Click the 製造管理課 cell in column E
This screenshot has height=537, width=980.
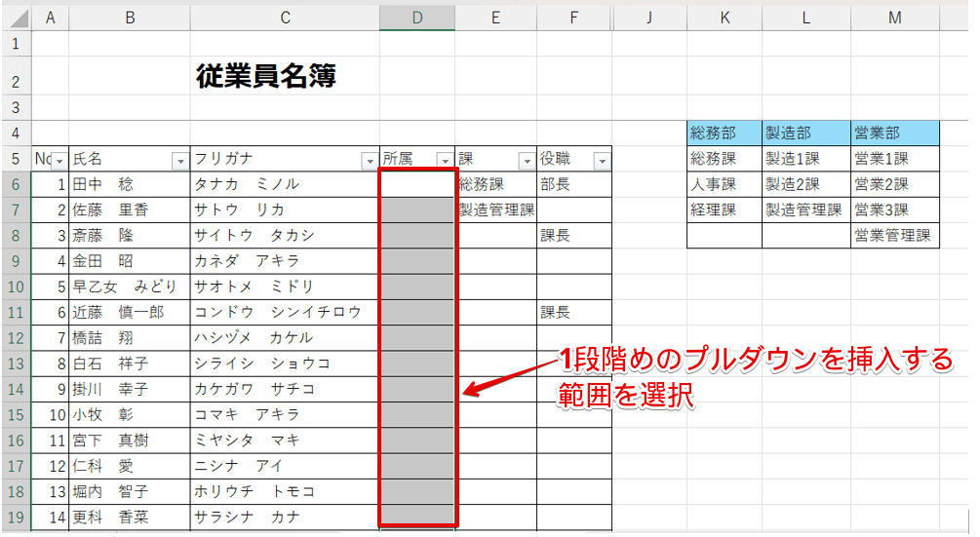coord(495,210)
